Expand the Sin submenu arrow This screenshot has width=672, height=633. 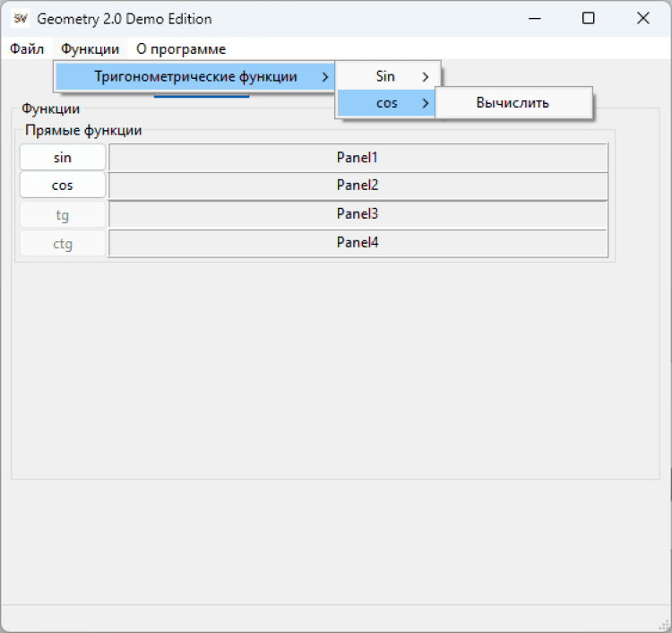[426, 77]
